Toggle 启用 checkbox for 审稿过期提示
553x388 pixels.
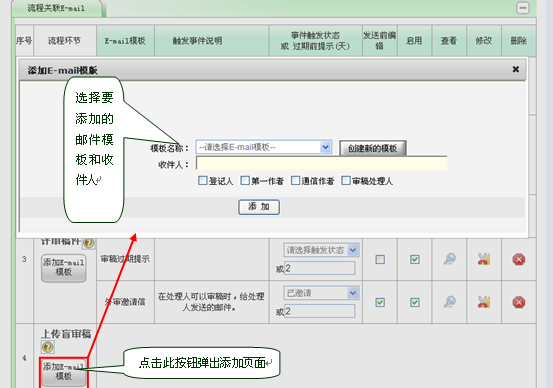coord(414,260)
